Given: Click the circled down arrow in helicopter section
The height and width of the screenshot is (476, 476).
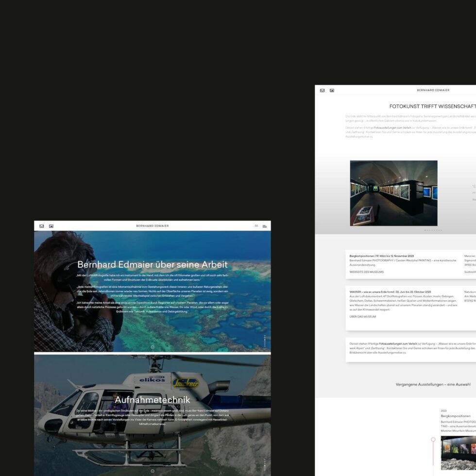Looking at the screenshot, I should pos(153,471).
